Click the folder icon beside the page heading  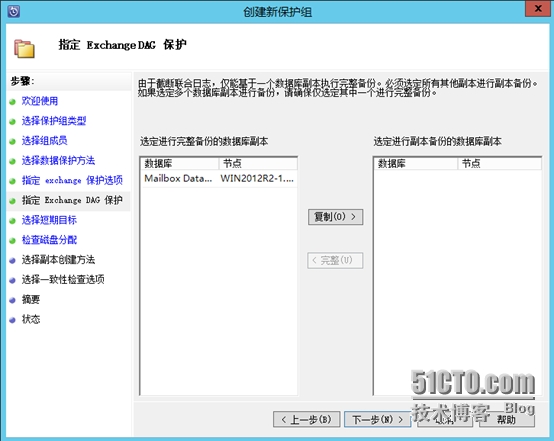point(24,49)
